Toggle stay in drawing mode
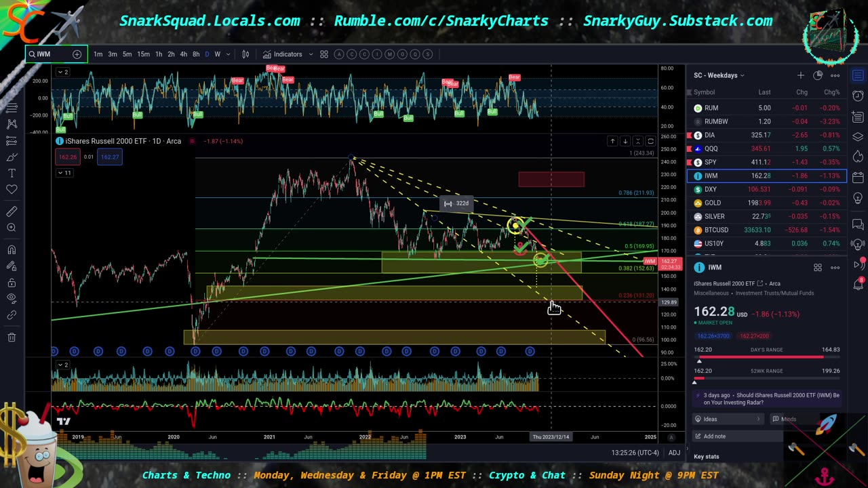The width and height of the screenshot is (868, 488). 12,266
